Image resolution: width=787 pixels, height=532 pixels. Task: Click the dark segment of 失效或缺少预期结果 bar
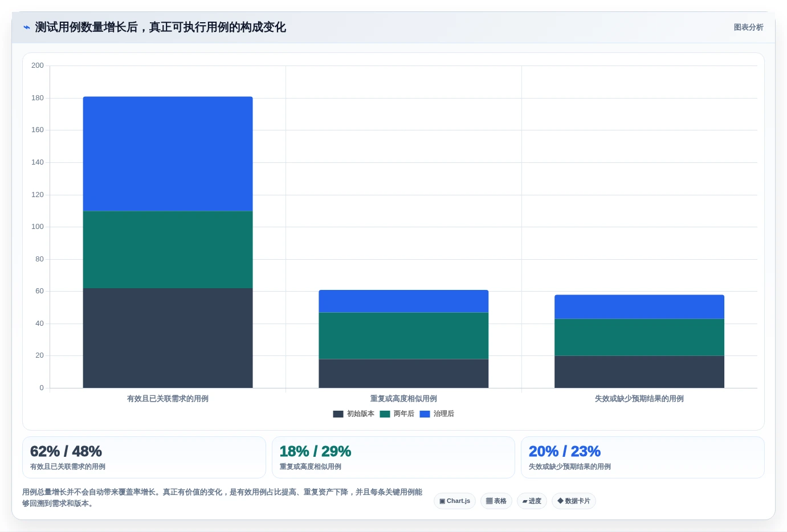click(x=639, y=372)
